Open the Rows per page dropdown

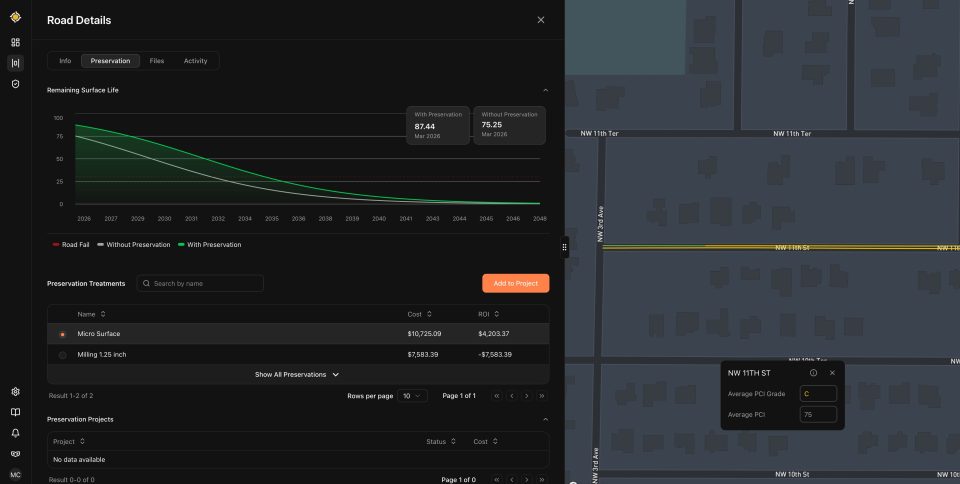coord(411,396)
